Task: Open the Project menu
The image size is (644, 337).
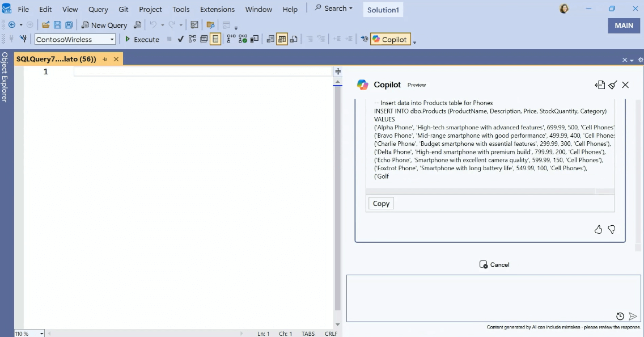Action: 150,9
